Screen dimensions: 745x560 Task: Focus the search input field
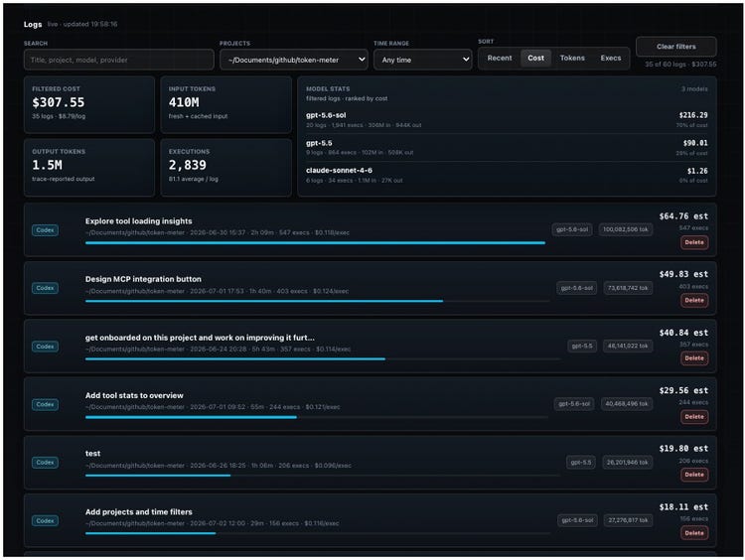click(119, 60)
